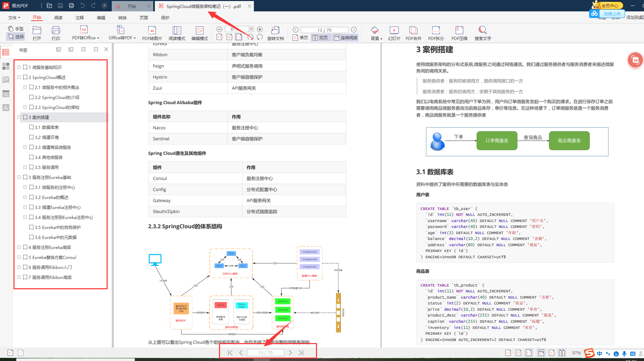Toggle continuous scroll icon in status bar
The height and width of the screenshot is (361, 644).
541,352
